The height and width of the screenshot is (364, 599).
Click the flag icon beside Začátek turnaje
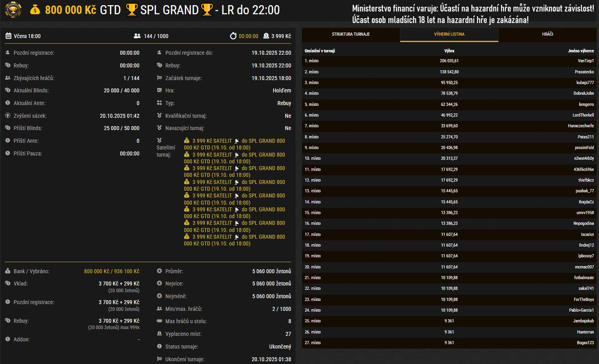159,78
